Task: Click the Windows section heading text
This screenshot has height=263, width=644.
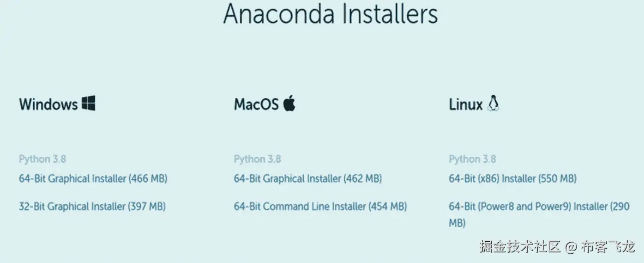Action: tap(48, 104)
